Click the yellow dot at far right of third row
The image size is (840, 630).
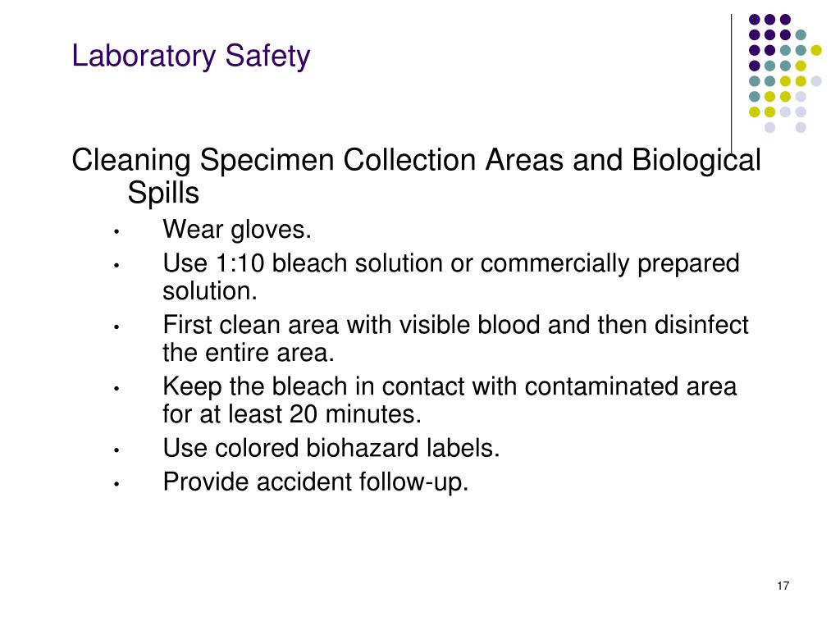coord(816,50)
